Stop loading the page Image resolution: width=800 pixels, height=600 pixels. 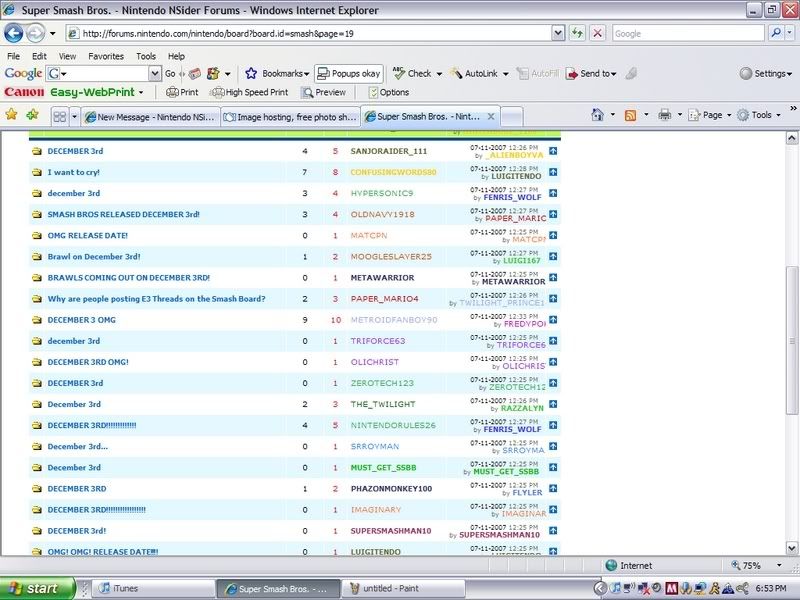597,34
